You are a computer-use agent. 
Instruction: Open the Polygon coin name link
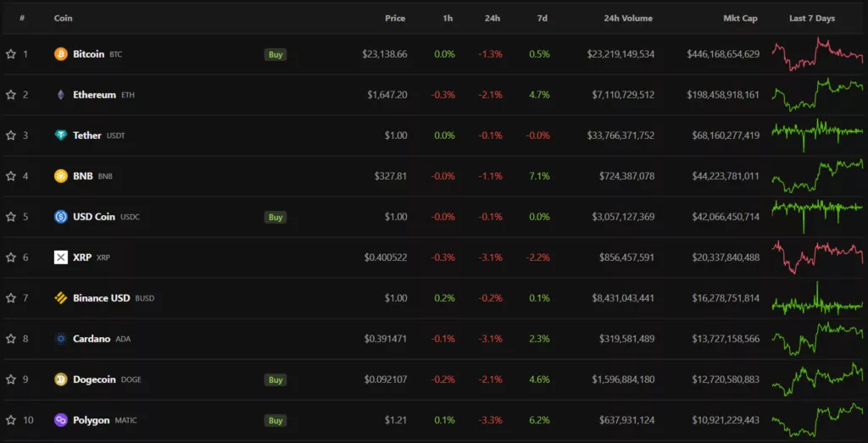(x=92, y=420)
